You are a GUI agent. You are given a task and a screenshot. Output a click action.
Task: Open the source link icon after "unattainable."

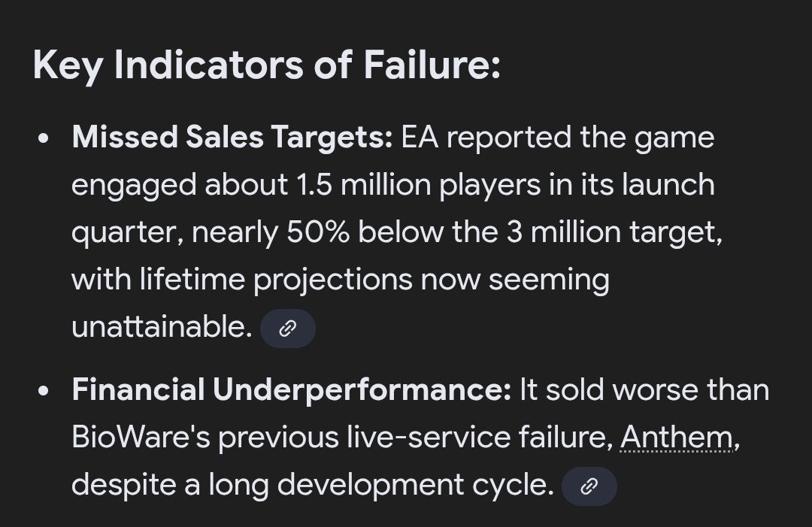287,329
